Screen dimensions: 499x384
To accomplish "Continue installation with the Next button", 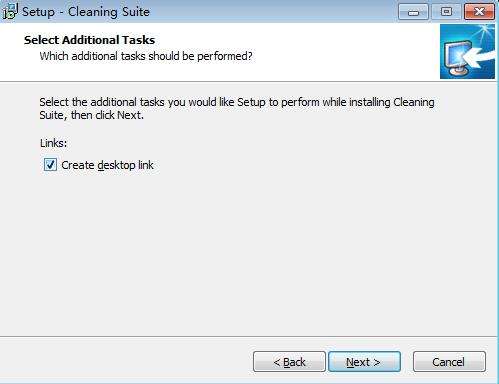I will [364, 362].
